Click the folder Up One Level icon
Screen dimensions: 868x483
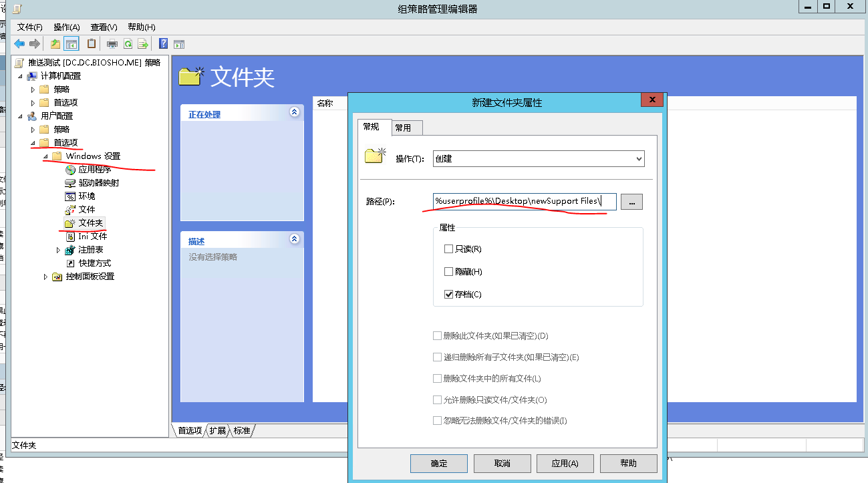55,44
